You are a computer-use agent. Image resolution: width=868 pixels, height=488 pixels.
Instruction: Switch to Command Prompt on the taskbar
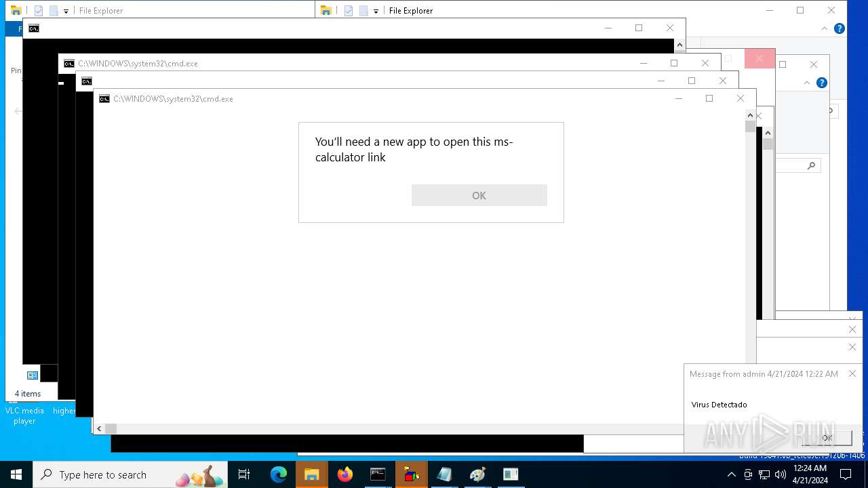[x=378, y=474]
